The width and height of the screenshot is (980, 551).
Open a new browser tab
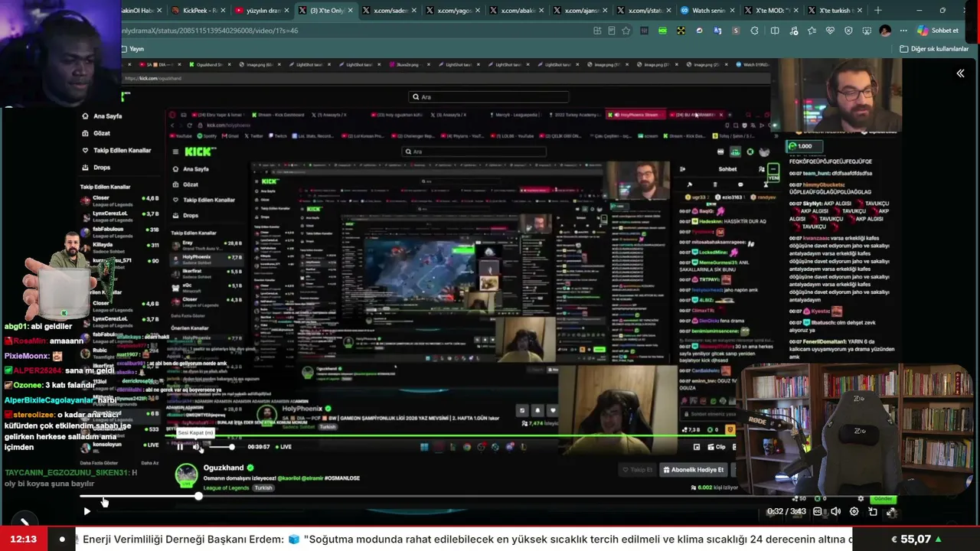click(x=878, y=11)
